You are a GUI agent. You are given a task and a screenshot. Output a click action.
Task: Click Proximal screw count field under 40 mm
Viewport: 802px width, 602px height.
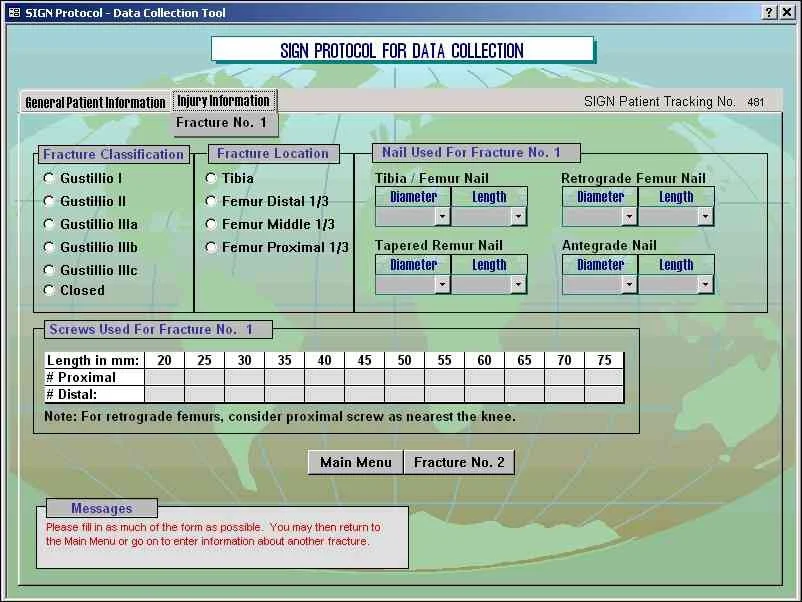[x=324, y=377]
